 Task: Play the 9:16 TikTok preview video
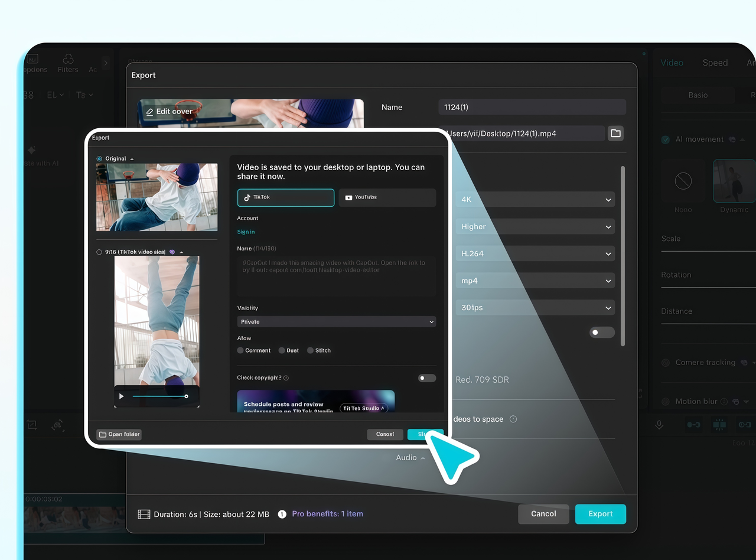[122, 396]
